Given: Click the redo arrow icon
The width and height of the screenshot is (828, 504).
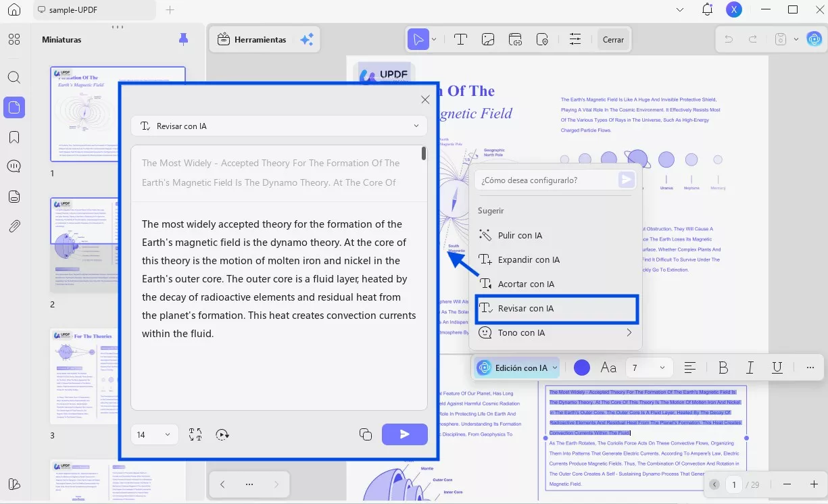Looking at the screenshot, I should coord(752,39).
